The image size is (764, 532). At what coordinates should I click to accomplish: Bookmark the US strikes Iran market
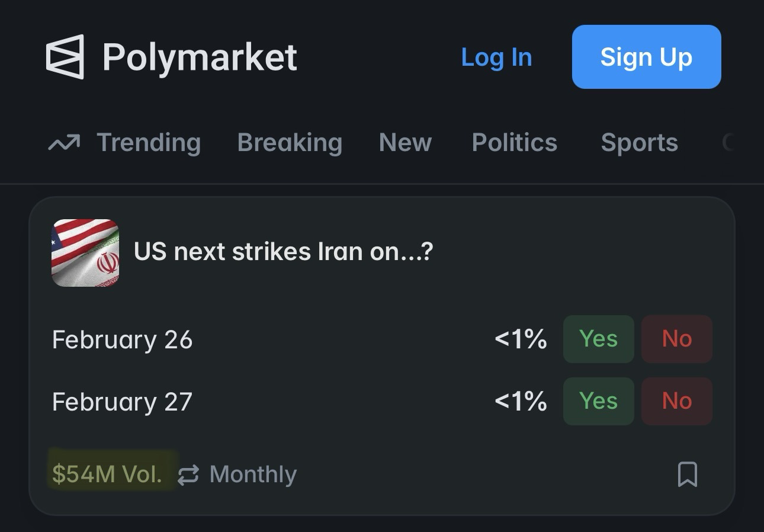pyautogui.click(x=687, y=475)
